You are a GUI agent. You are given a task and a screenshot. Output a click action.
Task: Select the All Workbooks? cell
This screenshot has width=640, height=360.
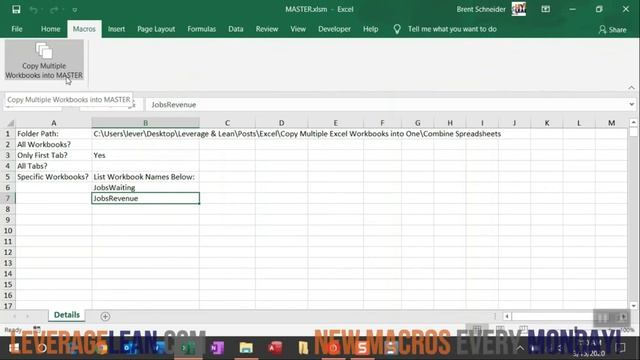pyautogui.click(x=53, y=144)
